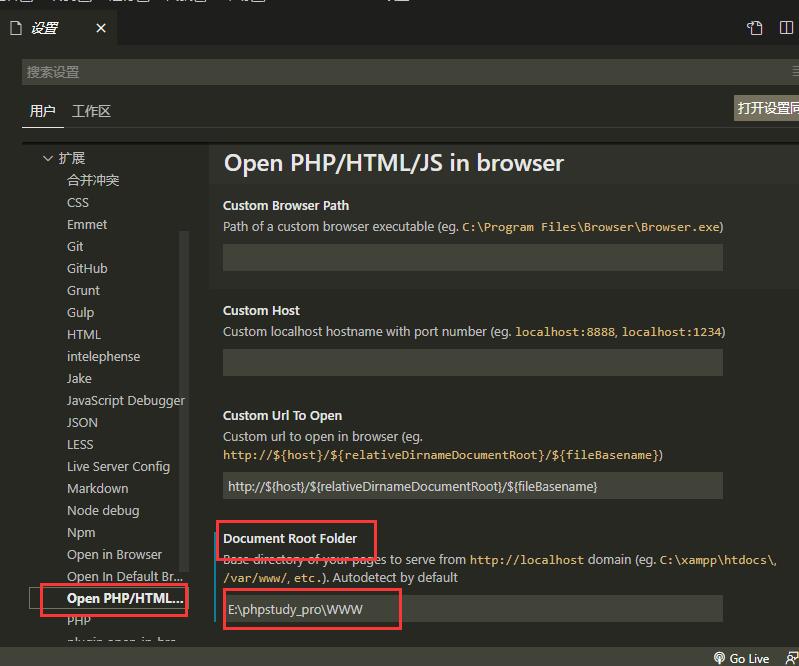Switch to the 工作区 tab
Screen dimensions: 799x666
[x=91, y=111]
